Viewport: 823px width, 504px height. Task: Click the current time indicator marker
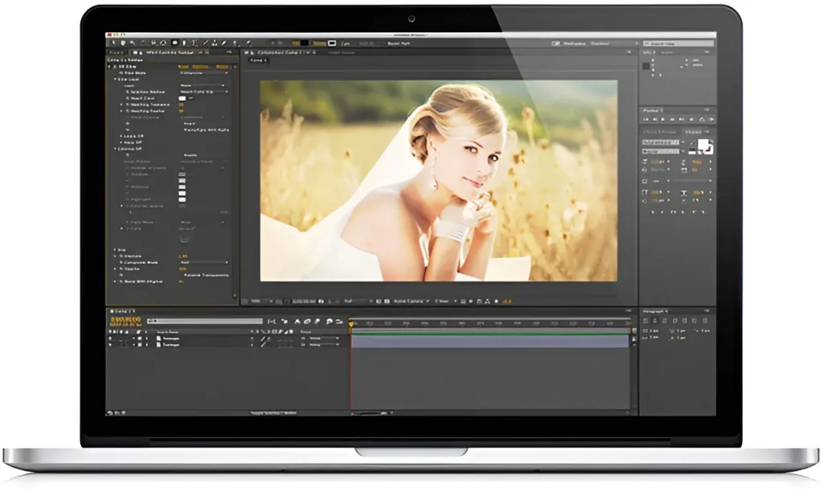point(351,325)
